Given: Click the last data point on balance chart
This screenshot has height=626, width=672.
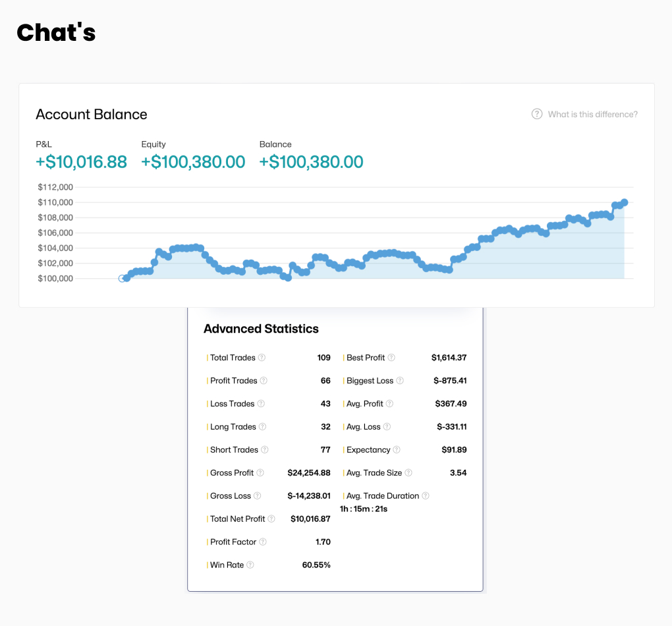Looking at the screenshot, I should click(624, 202).
